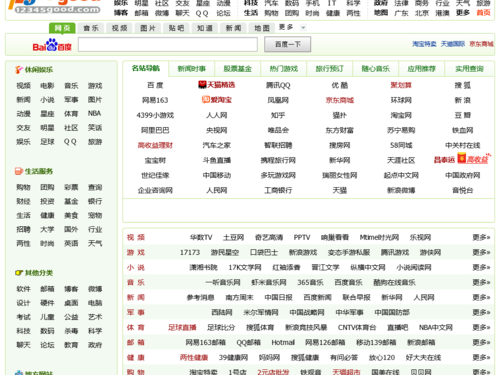Open the 工商银行 link
Screen dimensions: 500x375
coord(278,190)
